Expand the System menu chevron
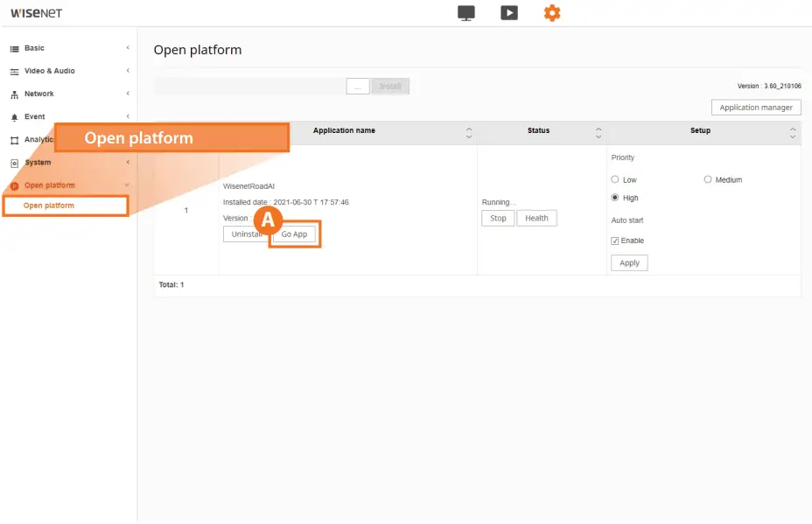Viewport: 812px width, 524px height. pos(128,162)
